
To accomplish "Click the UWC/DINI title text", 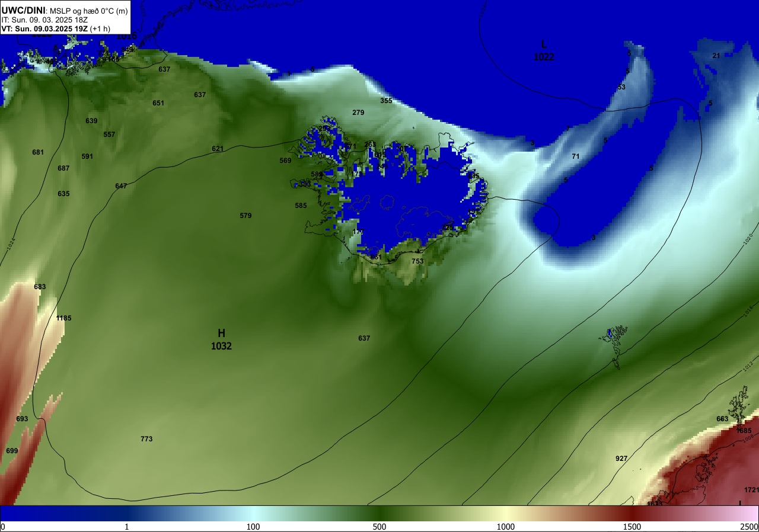I will 23,9.
